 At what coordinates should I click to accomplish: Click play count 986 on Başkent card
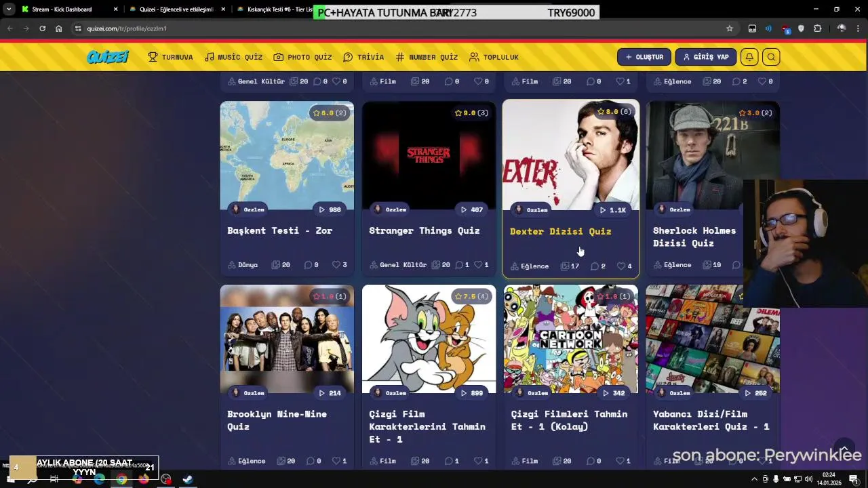pos(330,209)
